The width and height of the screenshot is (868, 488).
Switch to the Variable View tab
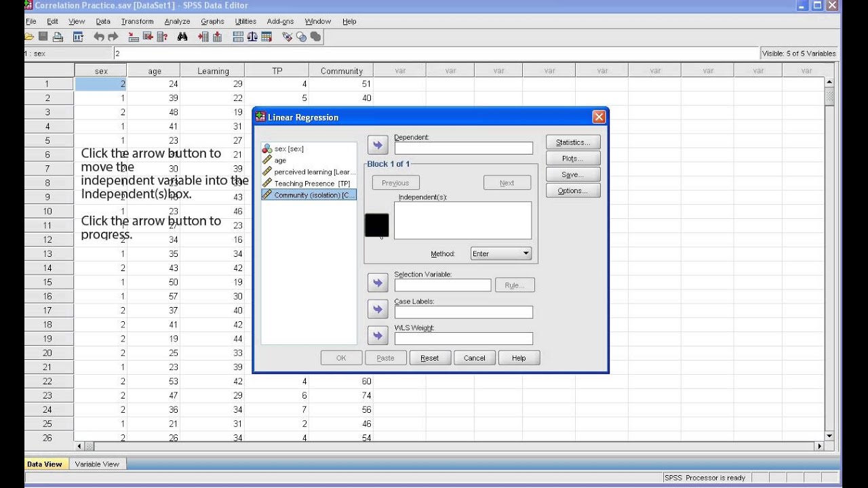[97, 464]
